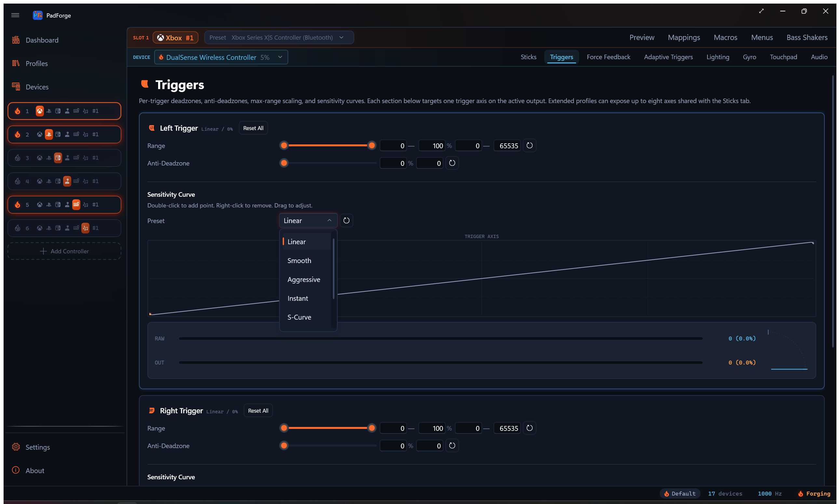Click Reset All for Left Trigger
Screen dimensions: 840x504
(x=253, y=128)
